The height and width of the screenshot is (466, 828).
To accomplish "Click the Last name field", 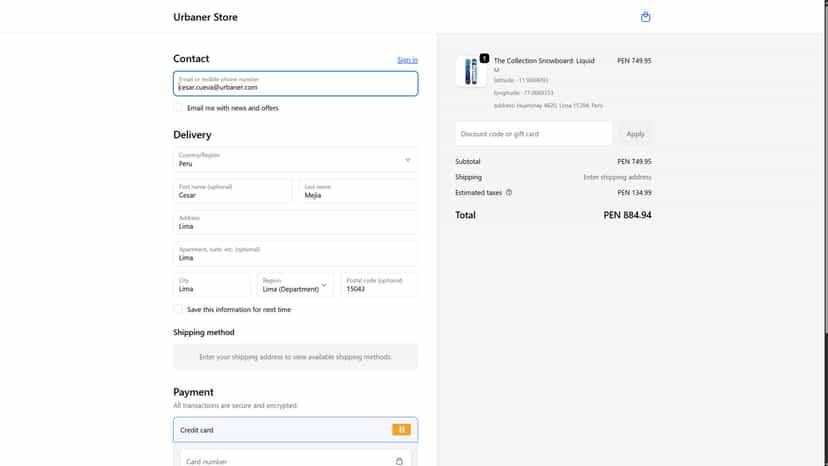I will pyautogui.click(x=359, y=191).
